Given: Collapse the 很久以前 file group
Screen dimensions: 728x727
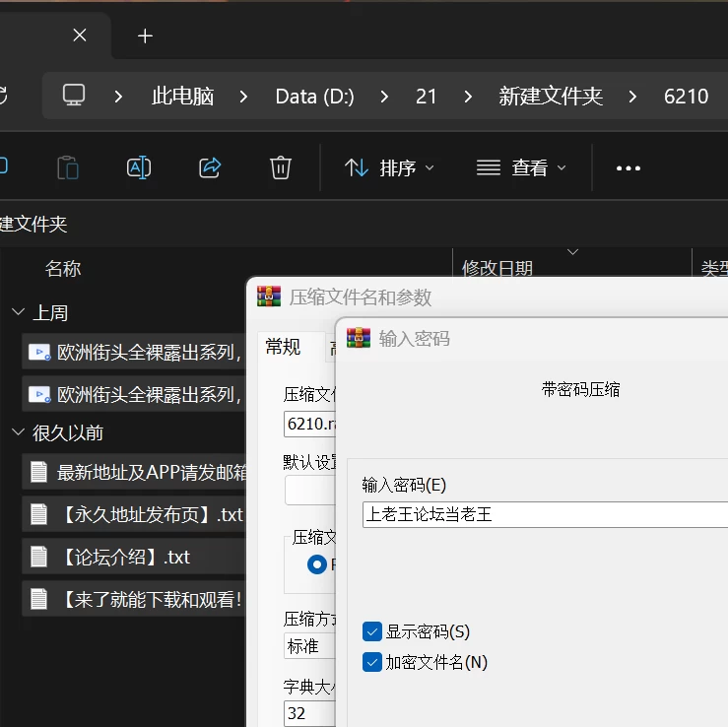Looking at the screenshot, I should click(x=18, y=432).
